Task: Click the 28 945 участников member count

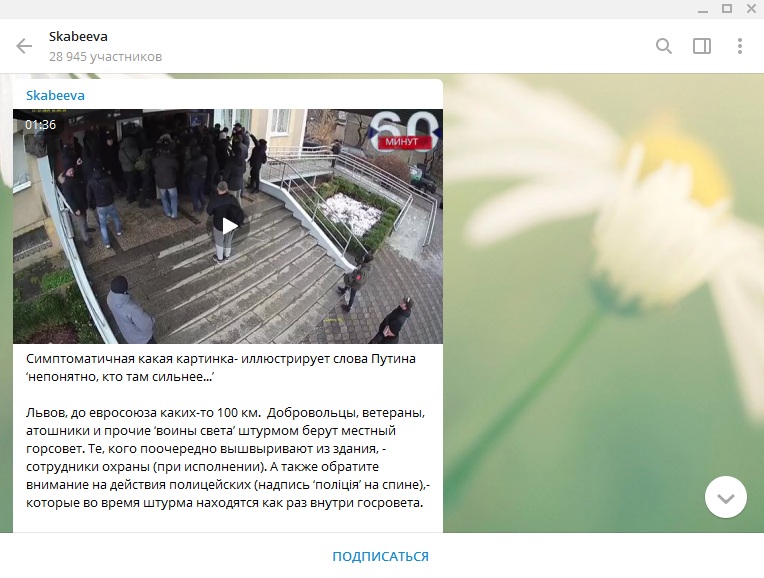Action: pyautogui.click(x=105, y=57)
